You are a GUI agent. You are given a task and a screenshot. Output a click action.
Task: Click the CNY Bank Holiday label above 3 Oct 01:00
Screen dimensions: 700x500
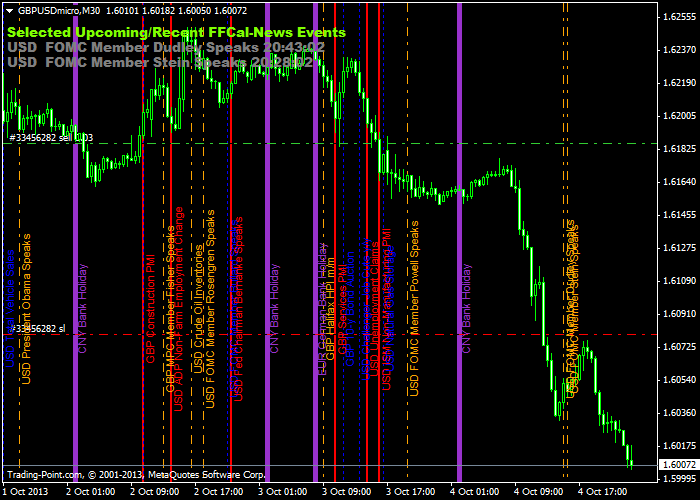tap(275, 309)
